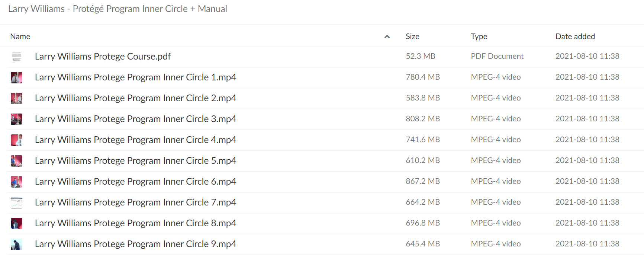Image resolution: width=644 pixels, height=268 pixels.
Task: Click the thumbnail icon for Inner Circle 3.mp4
Action: coord(16,119)
